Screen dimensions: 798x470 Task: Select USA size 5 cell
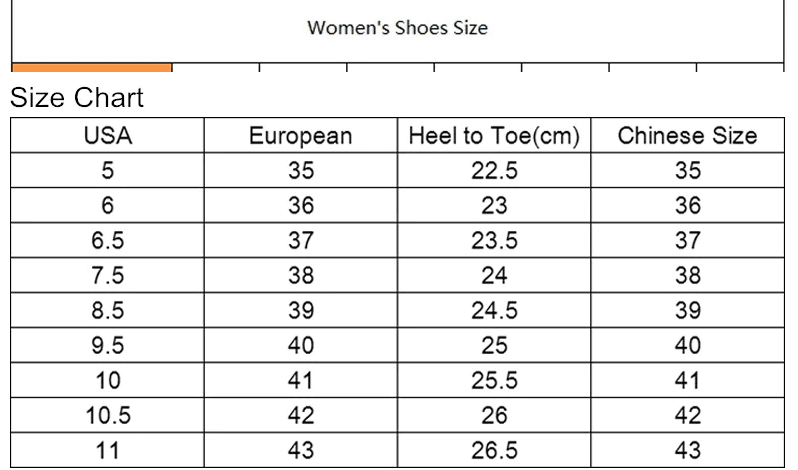pos(107,171)
